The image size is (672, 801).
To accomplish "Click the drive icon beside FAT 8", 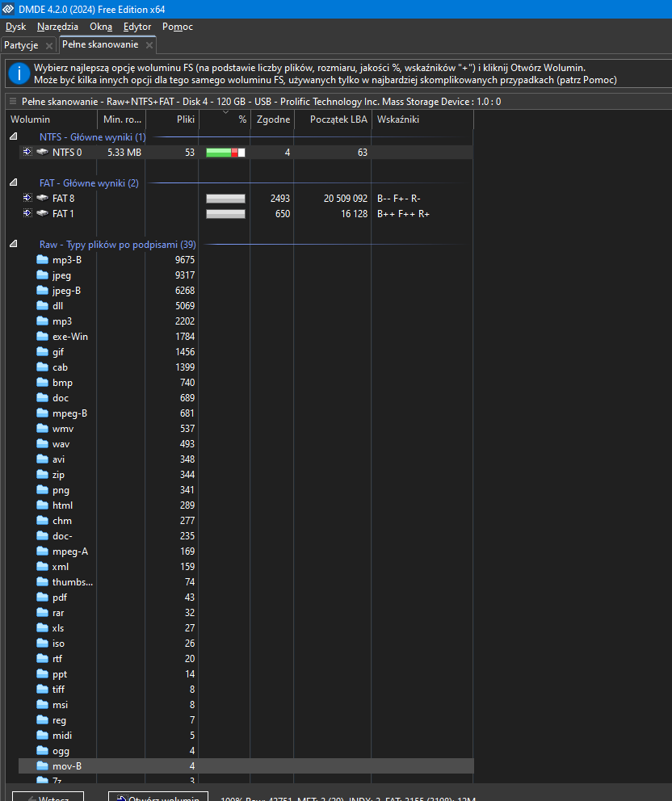I will click(x=43, y=198).
